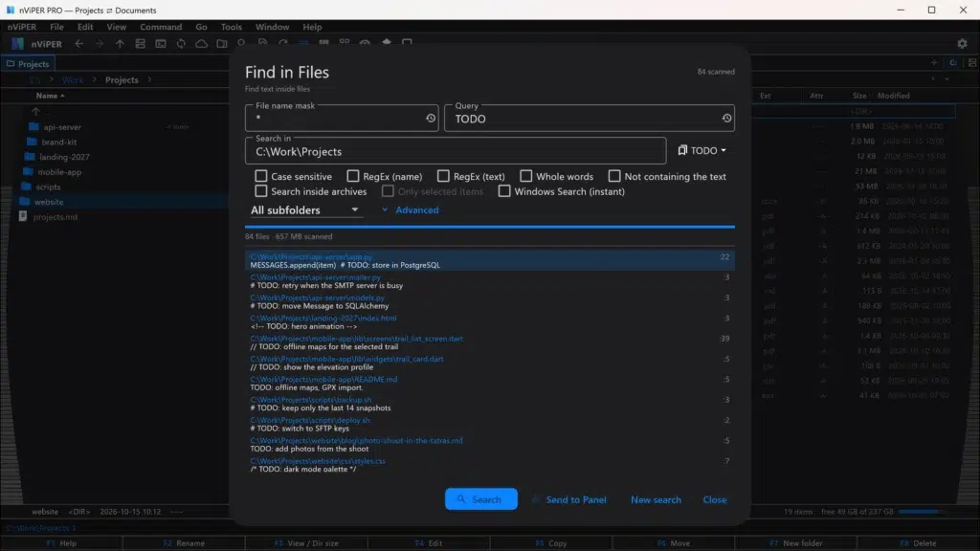Open the TODO preset dropdown

coord(702,150)
